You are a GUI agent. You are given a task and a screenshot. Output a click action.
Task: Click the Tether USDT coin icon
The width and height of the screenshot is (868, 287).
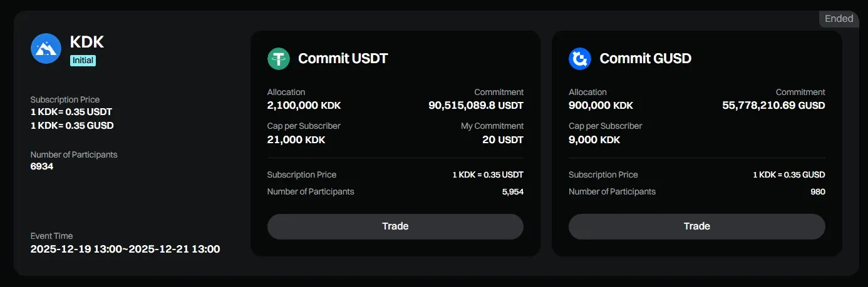279,59
